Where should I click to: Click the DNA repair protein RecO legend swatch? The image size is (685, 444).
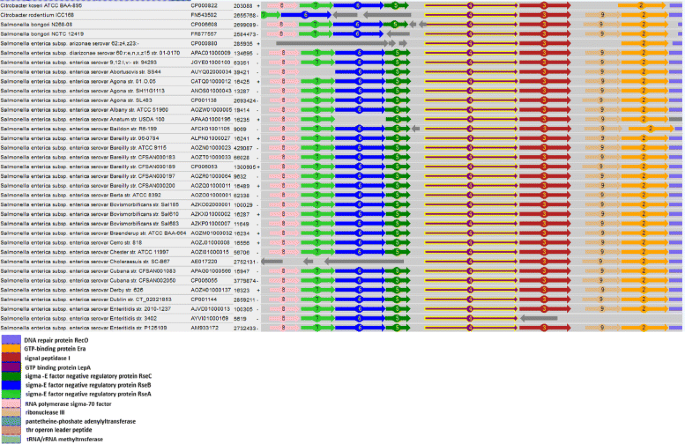tap(11, 340)
